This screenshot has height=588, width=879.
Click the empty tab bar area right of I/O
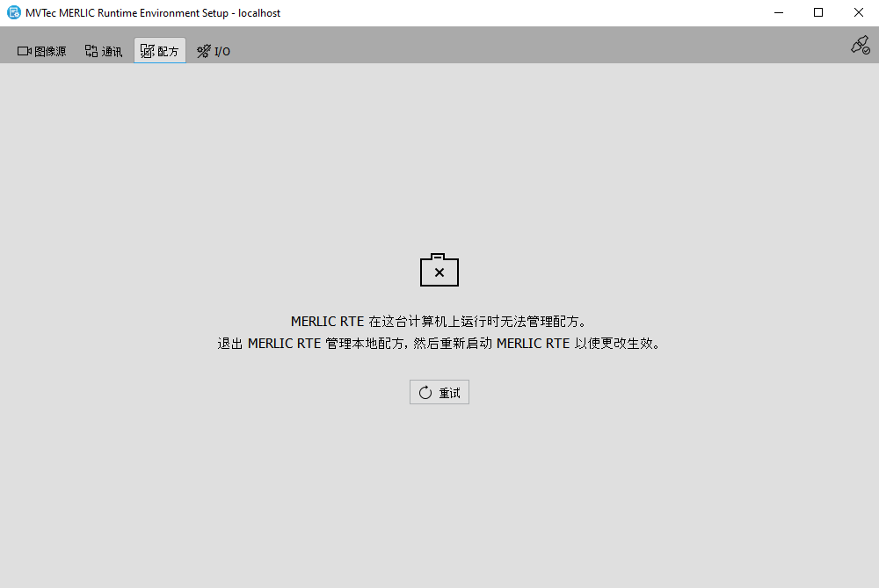point(527,48)
